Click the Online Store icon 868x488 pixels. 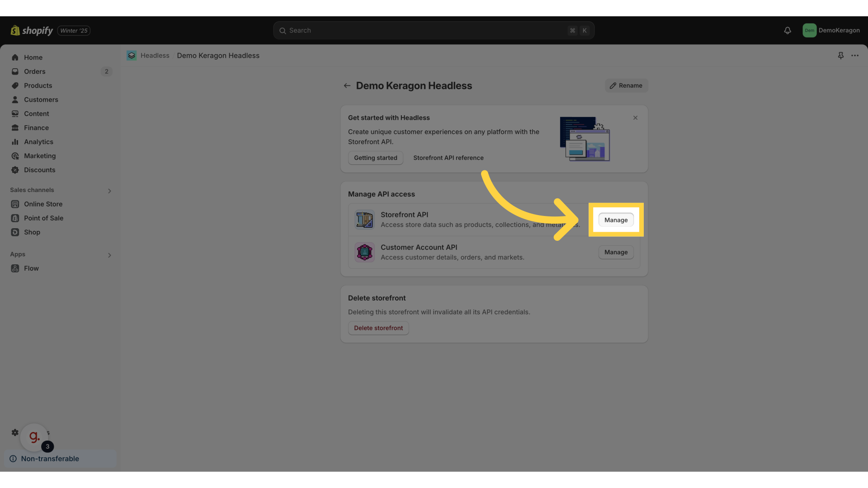(x=15, y=204)
